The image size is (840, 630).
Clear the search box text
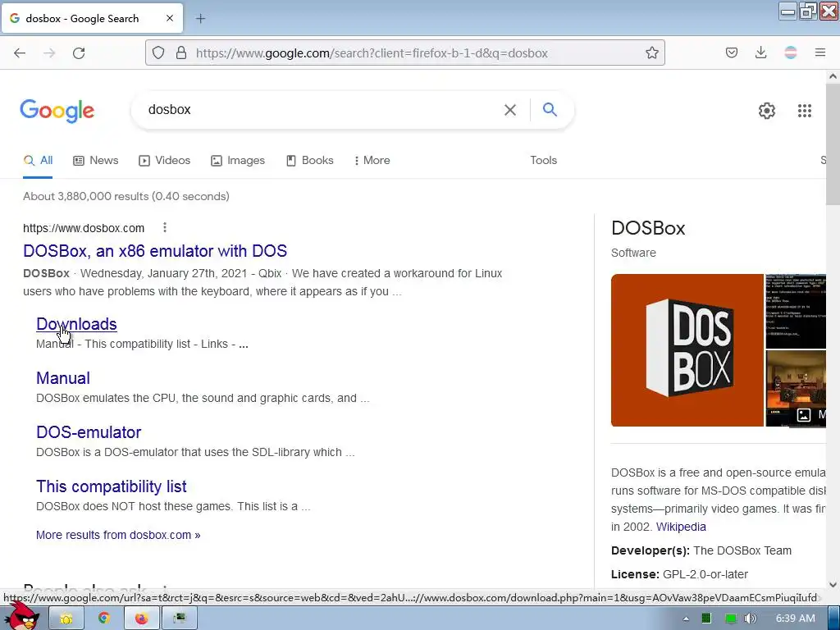point(510,110)
